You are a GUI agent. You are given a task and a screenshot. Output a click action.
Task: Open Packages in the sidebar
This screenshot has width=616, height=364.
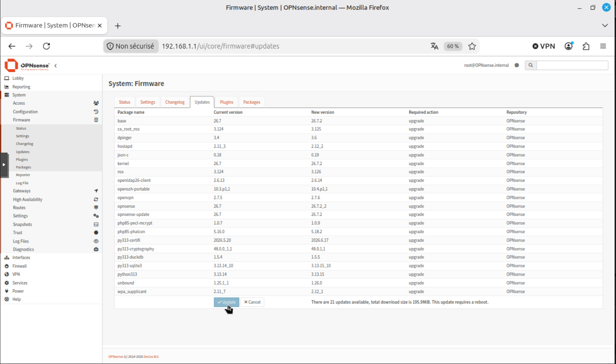tap(23, 167)
